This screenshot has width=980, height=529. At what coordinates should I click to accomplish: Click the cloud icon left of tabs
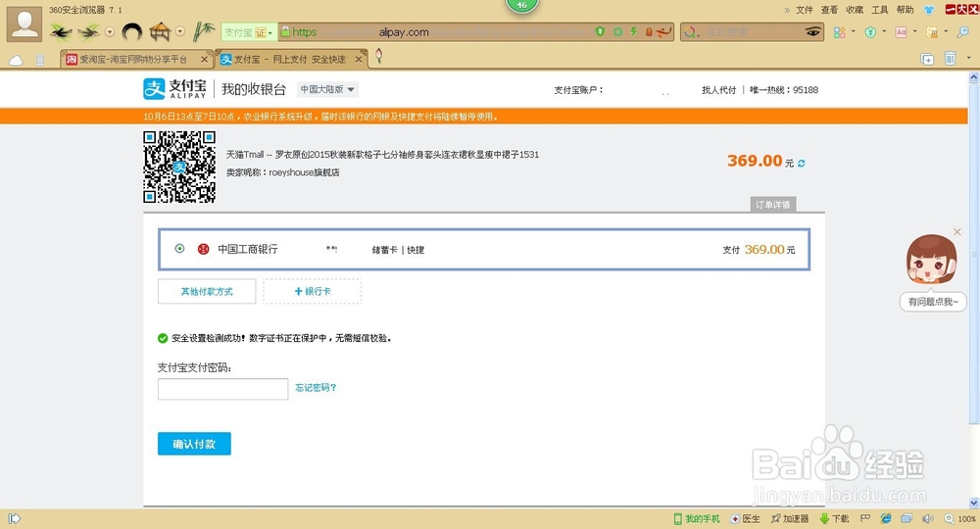point(16,60)
